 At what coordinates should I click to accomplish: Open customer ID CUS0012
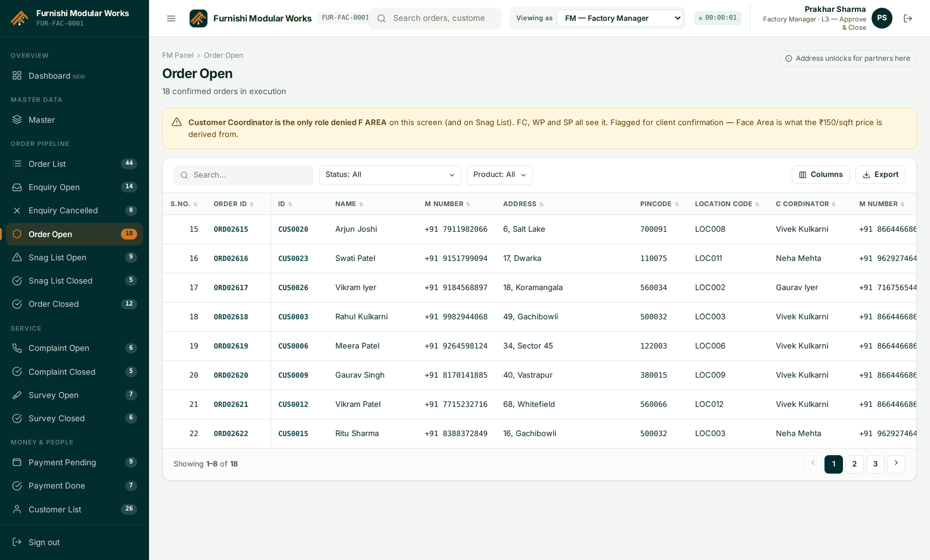pos(293,405)
